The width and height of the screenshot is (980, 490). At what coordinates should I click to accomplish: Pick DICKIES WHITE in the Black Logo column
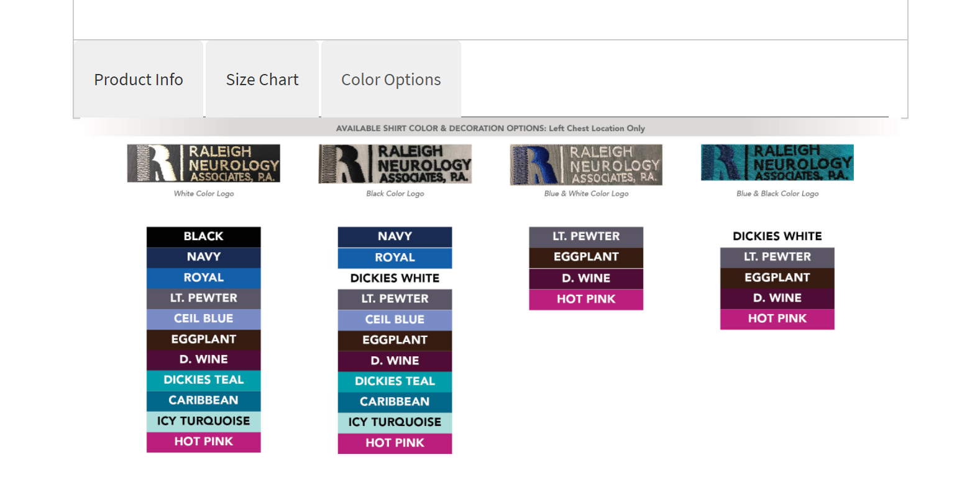pyautogui.click(x=395, y=279)
